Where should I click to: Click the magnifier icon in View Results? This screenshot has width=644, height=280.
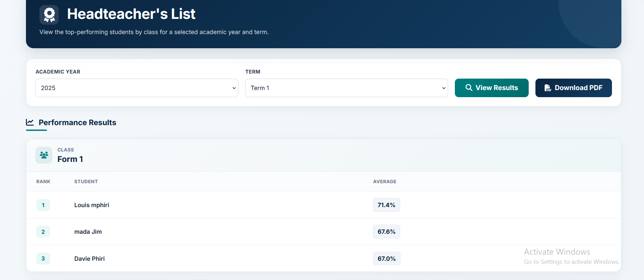click(469, 88)
